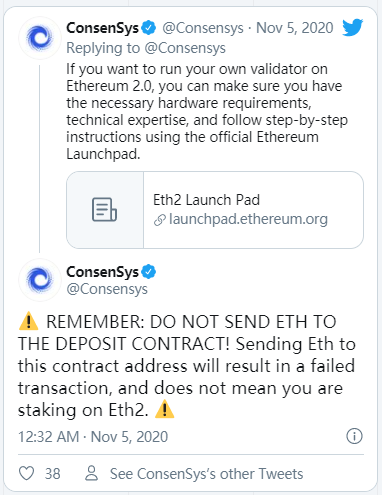Click the main tweet warning text
The image size is (382, 495).
pos(187,366)
